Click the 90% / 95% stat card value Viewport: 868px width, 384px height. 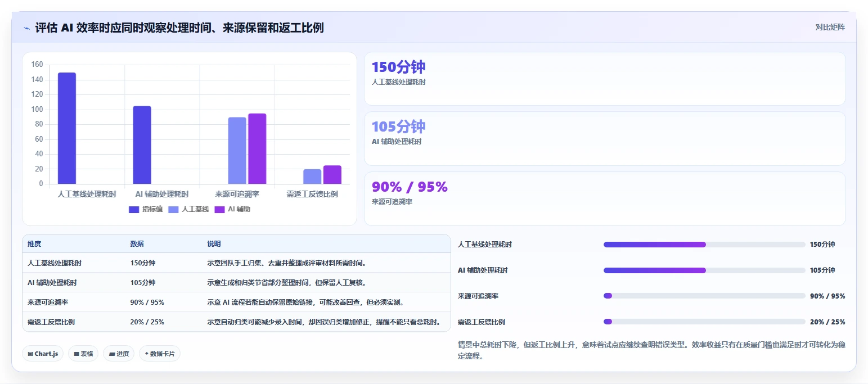[x=410, y=187]
